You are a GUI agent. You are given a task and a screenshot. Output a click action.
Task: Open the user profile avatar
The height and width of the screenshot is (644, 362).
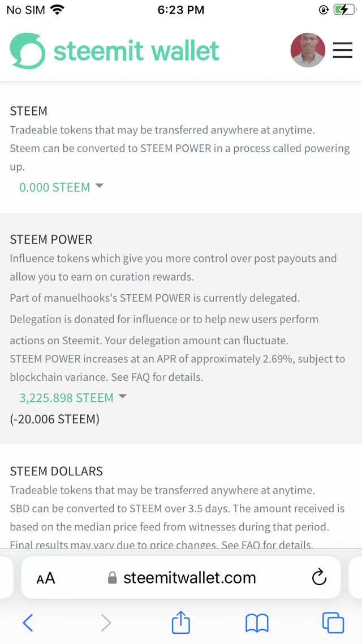coord(308,50)
